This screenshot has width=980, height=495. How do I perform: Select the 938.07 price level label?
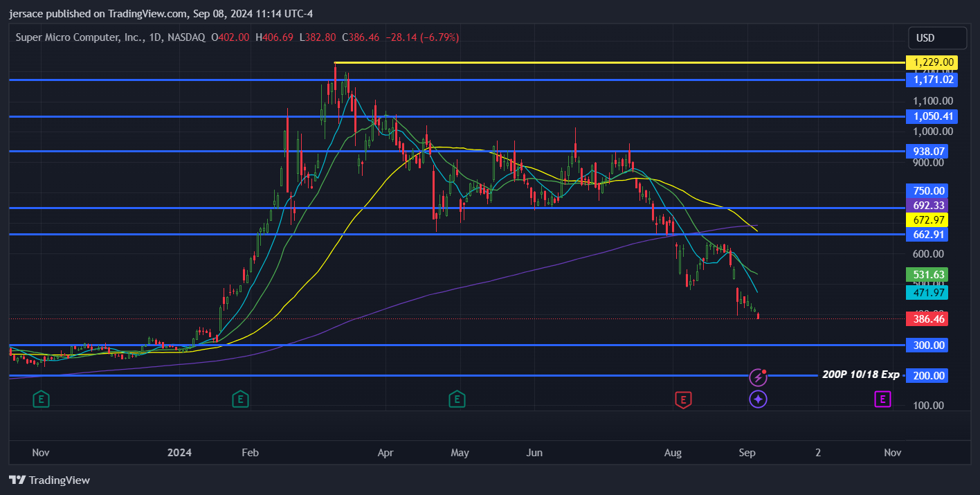pyautogui.click(x=927, y=151)
